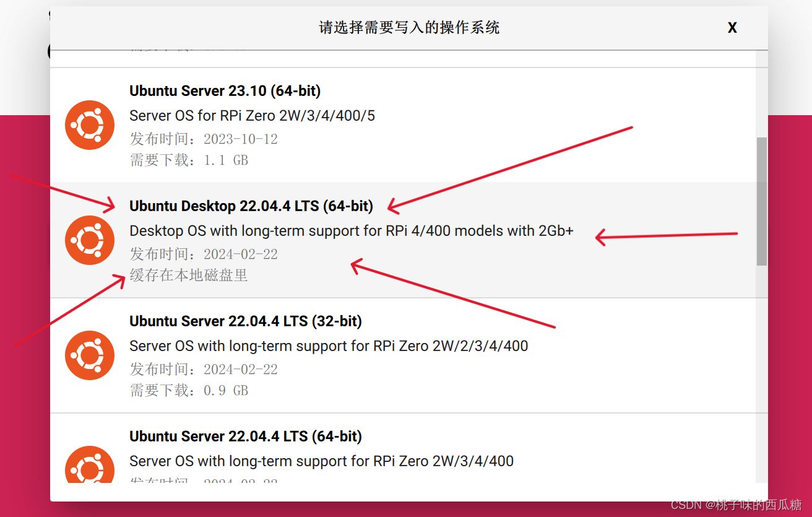
Task: Select Ubuntu Desktop 22.04.4 LTS (64-bit) entry
Action: tap(250, 206)
